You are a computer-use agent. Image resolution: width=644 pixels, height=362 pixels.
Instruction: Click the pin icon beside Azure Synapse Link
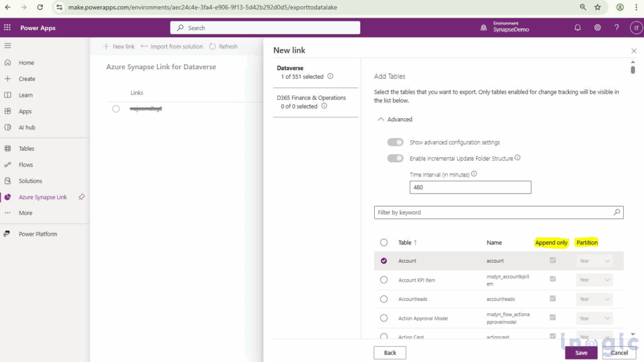tap(81, 197)
